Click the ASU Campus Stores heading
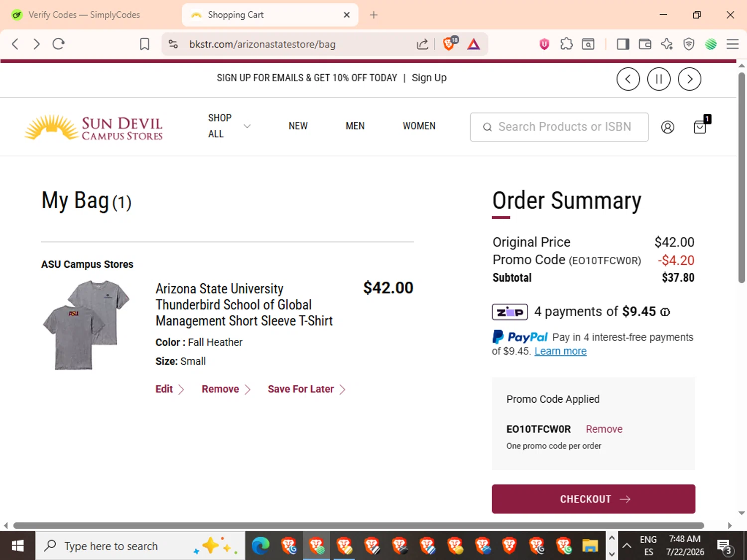The width and height of the screenshot is (747, 560). point(87,264)
